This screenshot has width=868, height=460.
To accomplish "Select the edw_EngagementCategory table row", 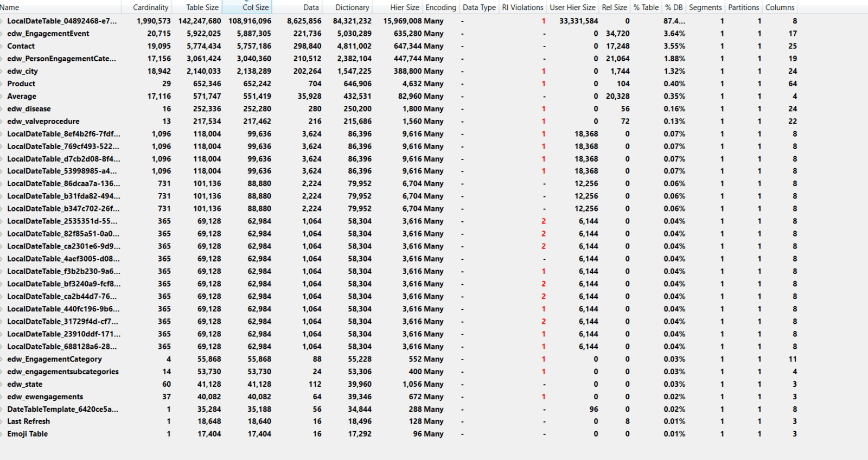I will [x=399, y=359].
